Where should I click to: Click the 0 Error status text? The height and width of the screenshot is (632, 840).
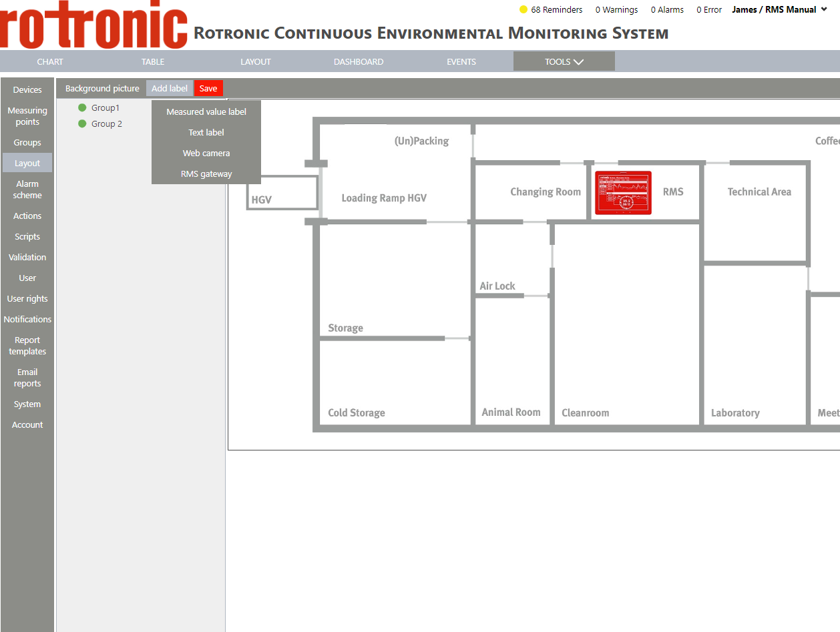coord(709,10)
